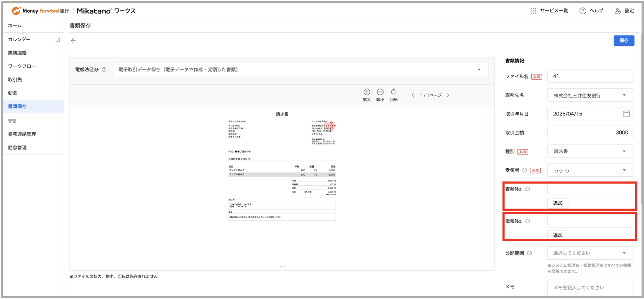This screenshot has width=644, height=299.
Task: Go back with the left arrow icon
Action: click(x=73, y=41)
